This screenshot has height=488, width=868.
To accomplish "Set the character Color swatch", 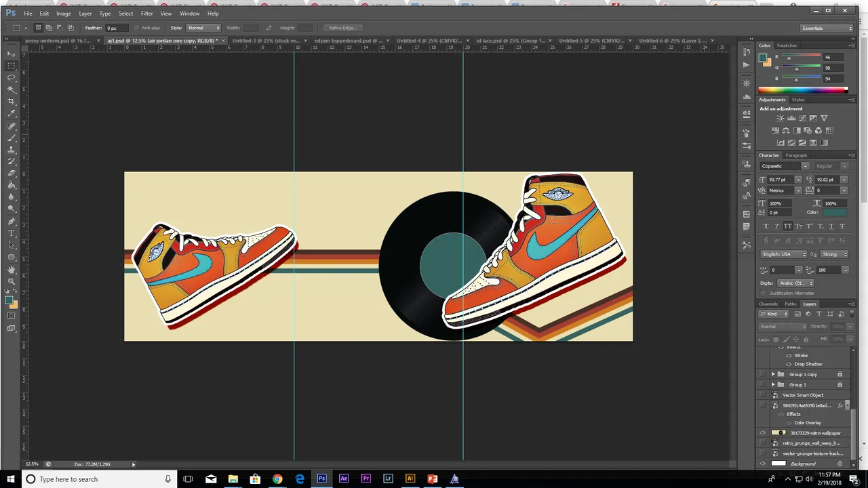I will [x=835, y=213].
